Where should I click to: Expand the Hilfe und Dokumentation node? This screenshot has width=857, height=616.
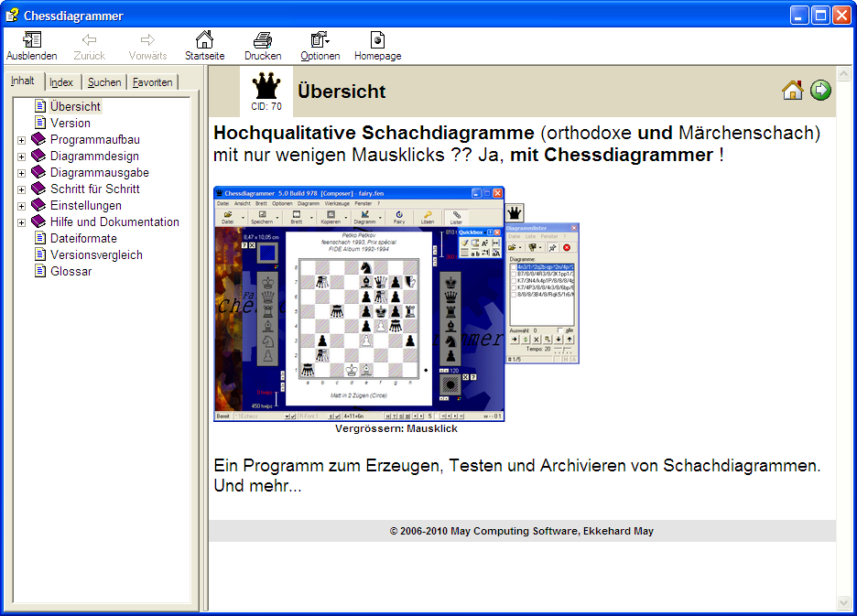[21, 222]
